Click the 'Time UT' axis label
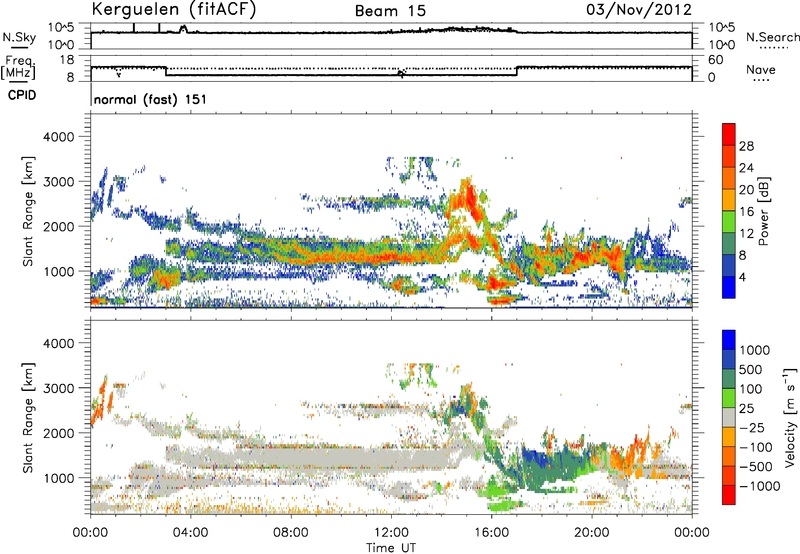This screenshot has height=554, width=800. click(x=391, y=548)
